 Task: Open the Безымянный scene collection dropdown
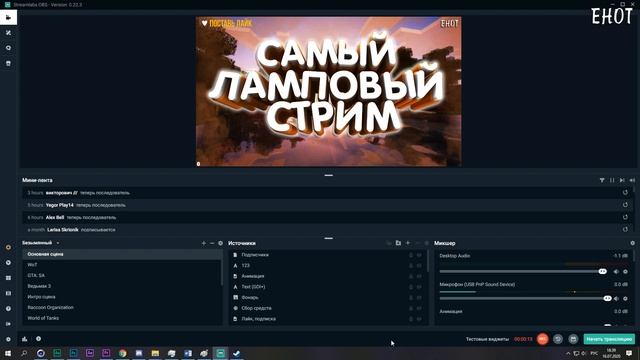click(41, 243)
